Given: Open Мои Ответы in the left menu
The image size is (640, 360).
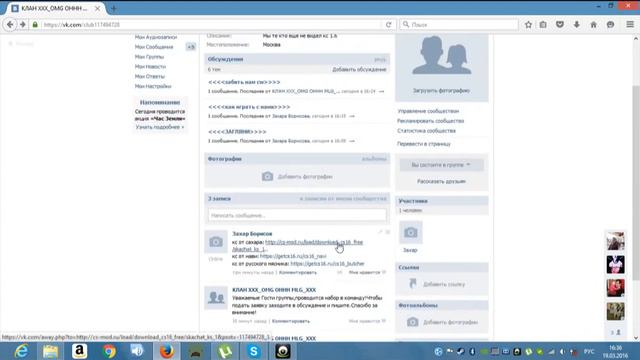Looking at the screenshot, I should point(150,76).
